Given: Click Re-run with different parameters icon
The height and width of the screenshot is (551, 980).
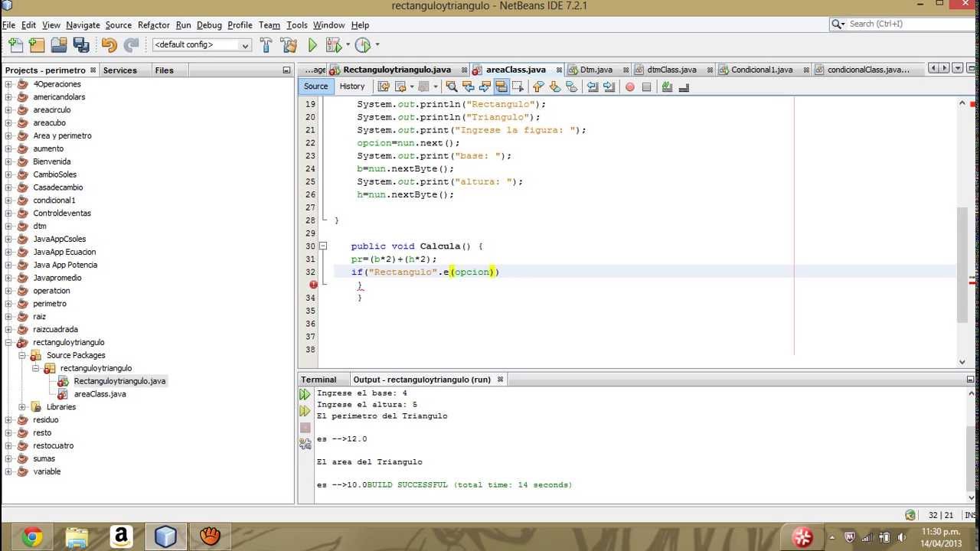Looking at the screenshot, I should (x=305, y=412).
